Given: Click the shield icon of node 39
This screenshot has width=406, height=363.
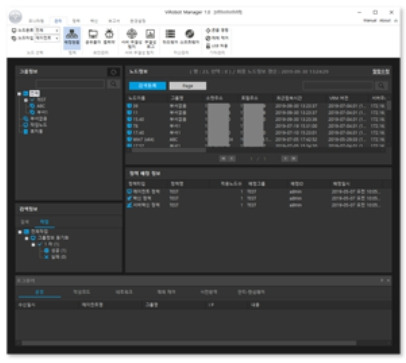Looking at the screenshot, I should [x=129, y=106].
